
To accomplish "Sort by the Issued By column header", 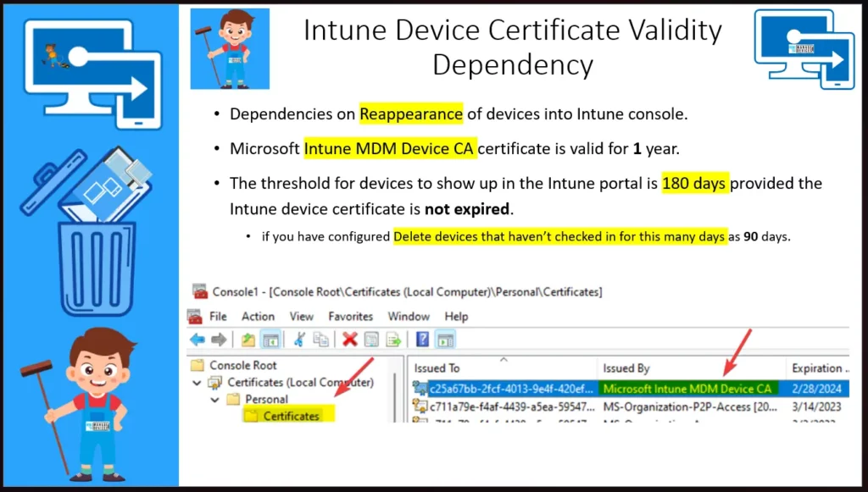I will [692, 368].
